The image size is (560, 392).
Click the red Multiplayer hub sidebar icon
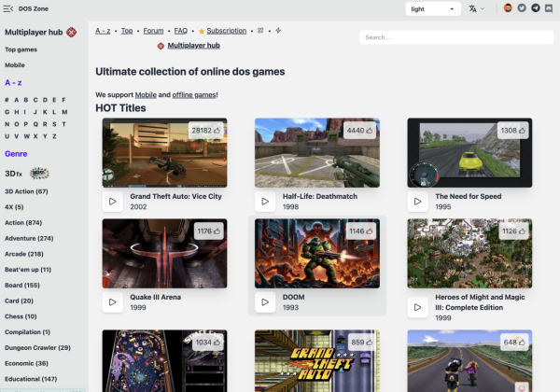coord(72,32)
